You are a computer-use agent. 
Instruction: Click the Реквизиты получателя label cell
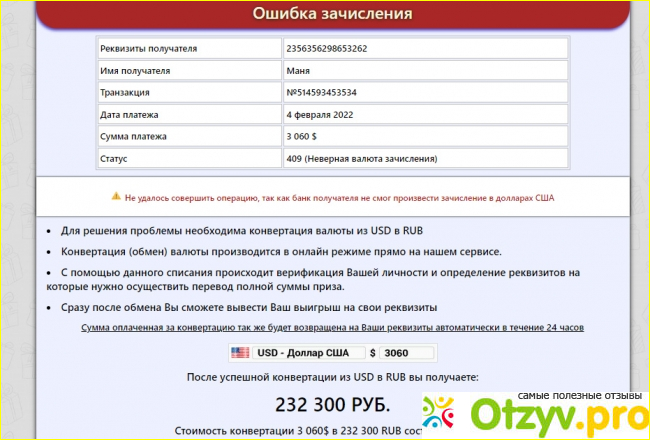click(149, 48)
